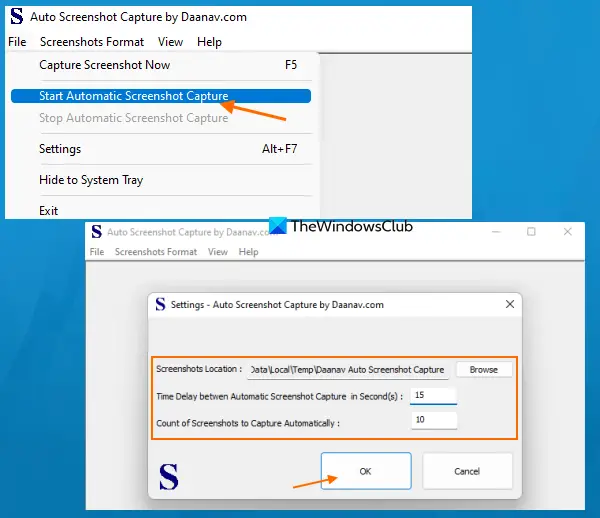The width and height of the screenshot is (600, 518).
Task: Open the File menu in the top window
Action: pos(17,42)
